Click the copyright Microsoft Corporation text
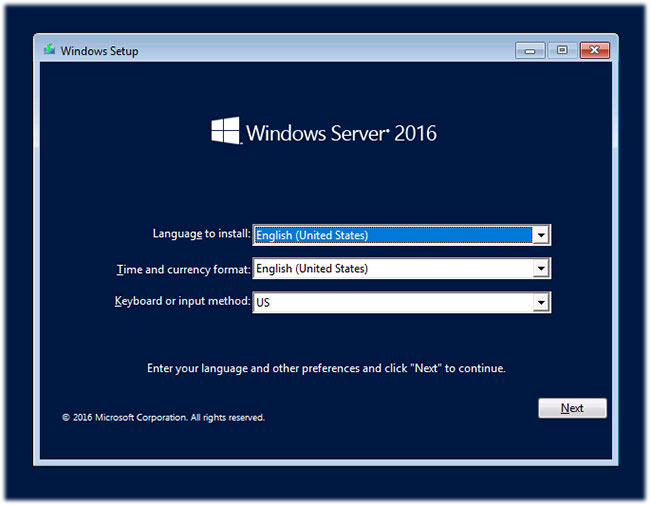This screenshot has height=505, width=650. click(163, 417)
